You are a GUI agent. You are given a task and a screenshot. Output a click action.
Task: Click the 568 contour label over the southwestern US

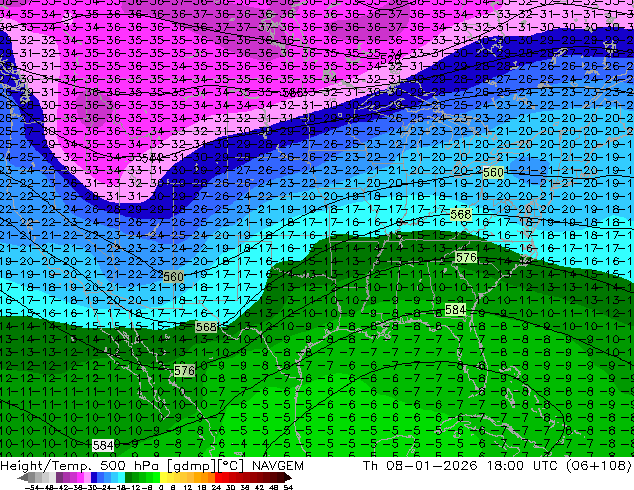pos(206,327)
